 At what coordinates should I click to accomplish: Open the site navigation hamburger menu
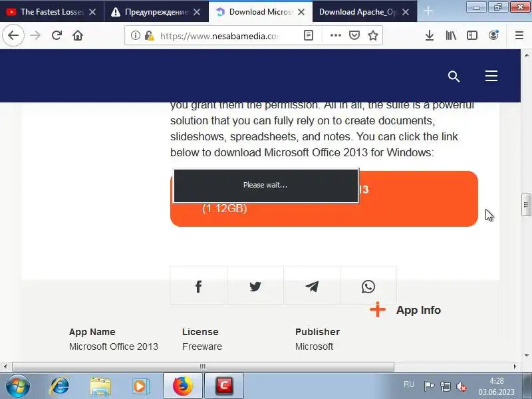[491, 76]
